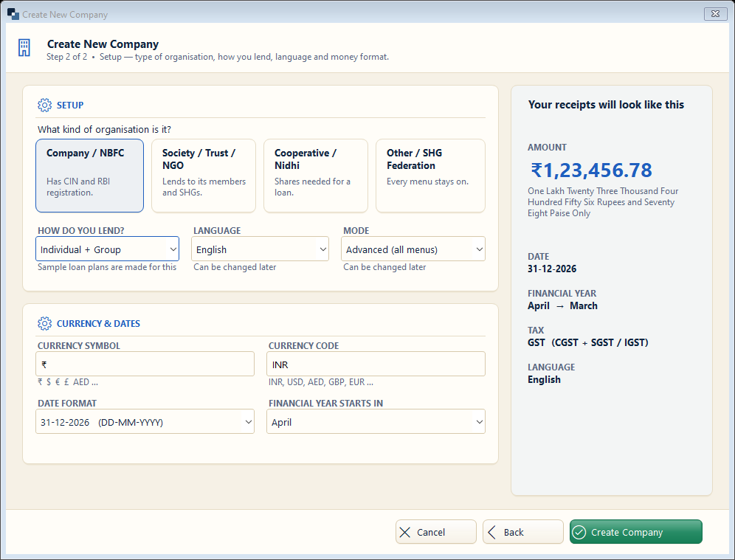
Task: Choose Society / Trust / NGO organisation type
Action: [204, 176]
